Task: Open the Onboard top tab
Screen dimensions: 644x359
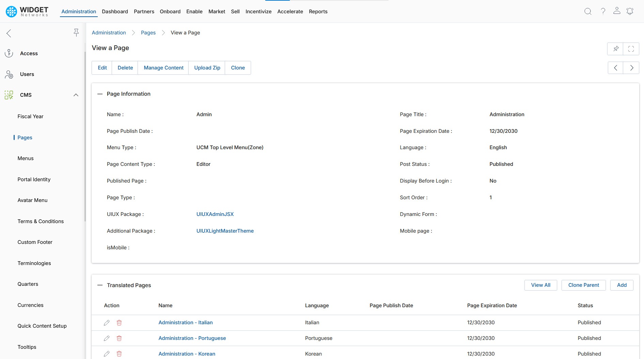Action: pos(170,12)
